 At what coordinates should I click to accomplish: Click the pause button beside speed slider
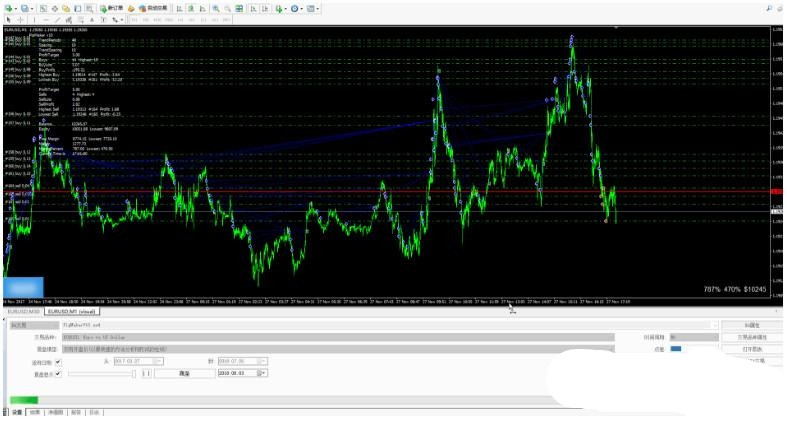click(x=145, y=373)
